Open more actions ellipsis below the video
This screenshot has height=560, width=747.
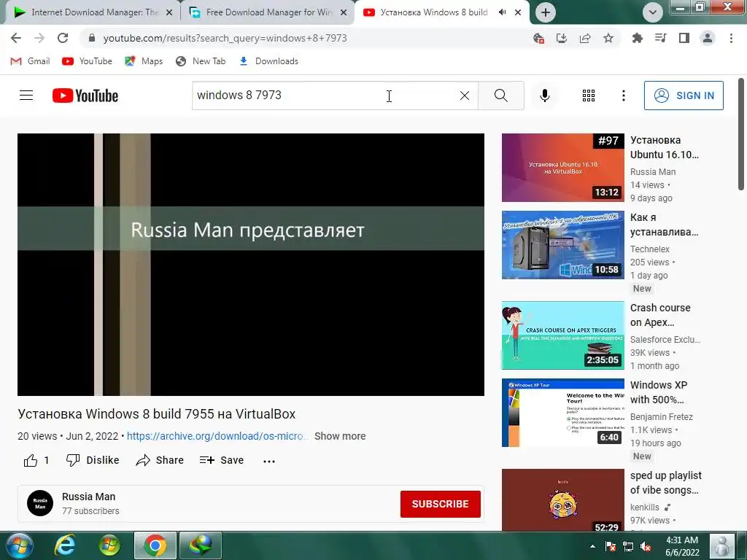coord(269,461)
